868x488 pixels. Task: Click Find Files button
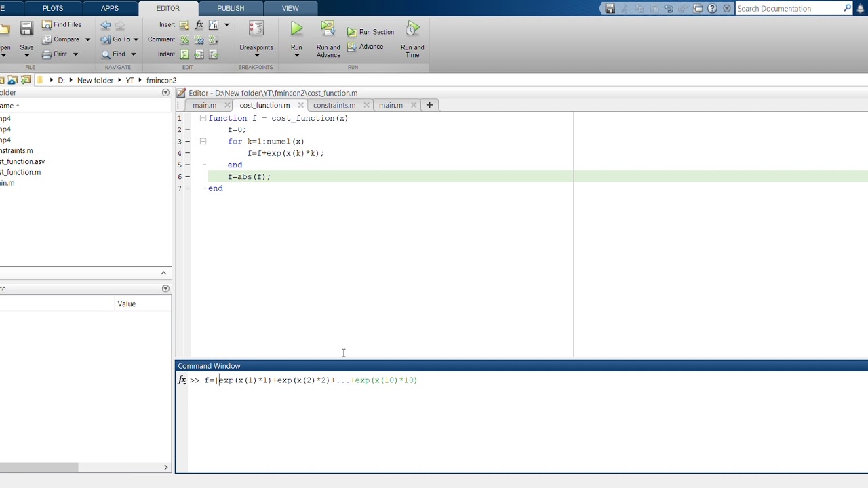click(62, 24)
